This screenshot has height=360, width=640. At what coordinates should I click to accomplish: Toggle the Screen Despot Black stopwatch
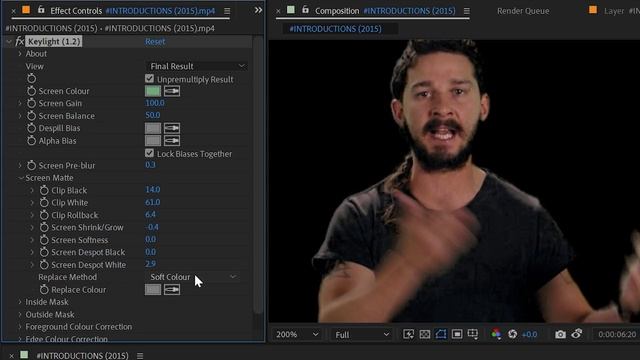(x=44, y=252)
